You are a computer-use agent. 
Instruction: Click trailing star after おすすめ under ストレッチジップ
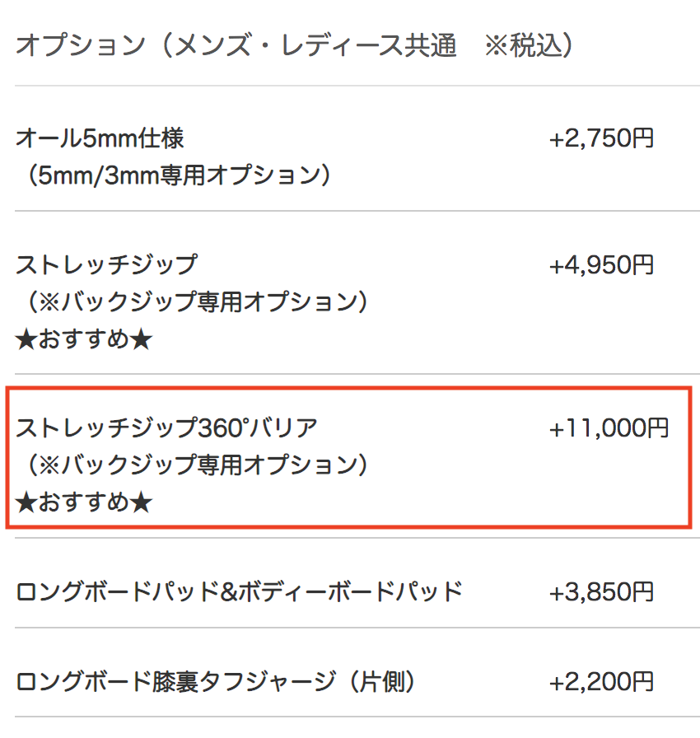(141, 339)
